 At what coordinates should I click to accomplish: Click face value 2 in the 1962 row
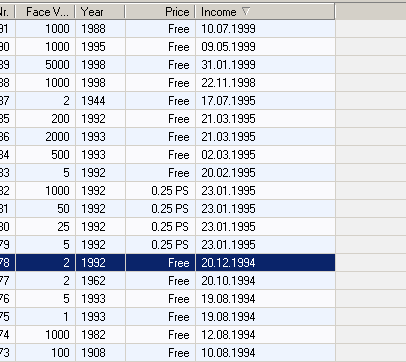coord(66,281)
